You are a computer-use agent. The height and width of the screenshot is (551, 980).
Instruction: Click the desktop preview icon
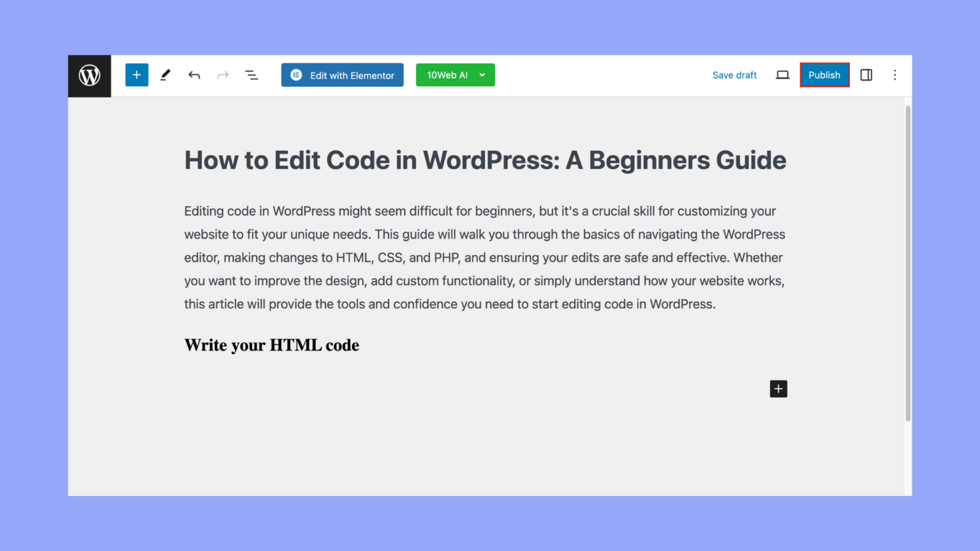[782, 75]
